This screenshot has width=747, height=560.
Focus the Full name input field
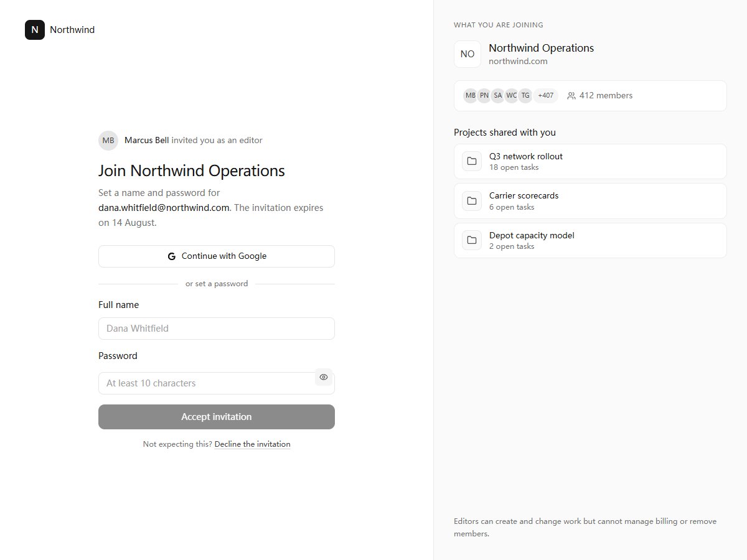(217, 329)
